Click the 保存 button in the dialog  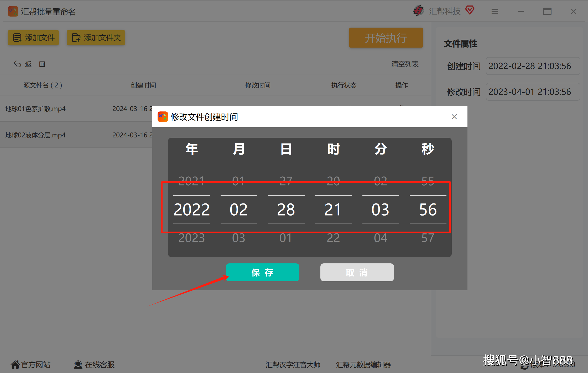point(262,272)
